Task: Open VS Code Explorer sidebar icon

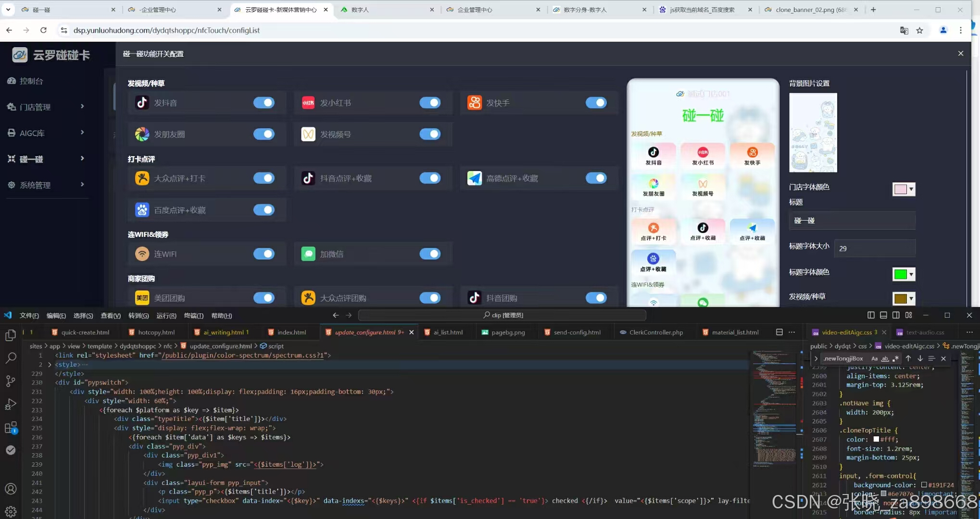Action: click(x=11, y=335)
